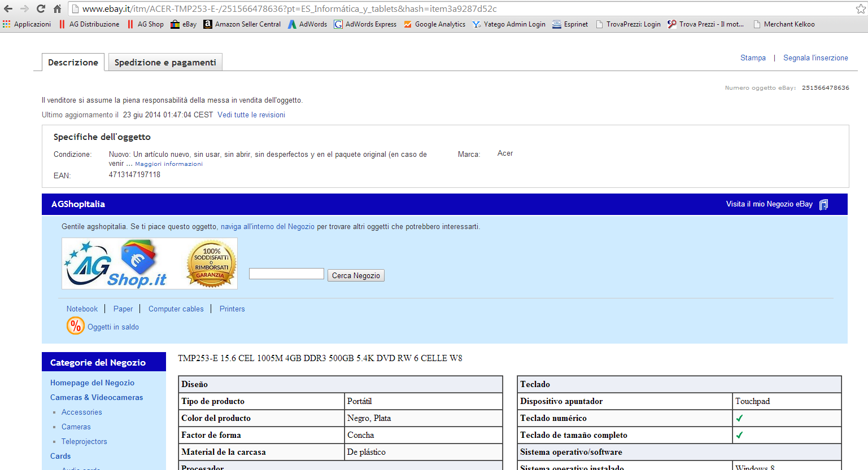Screen dimensions: 868x470
Task: Open the Merchant Kelkoo bookmark
Action: click(784, 24)
